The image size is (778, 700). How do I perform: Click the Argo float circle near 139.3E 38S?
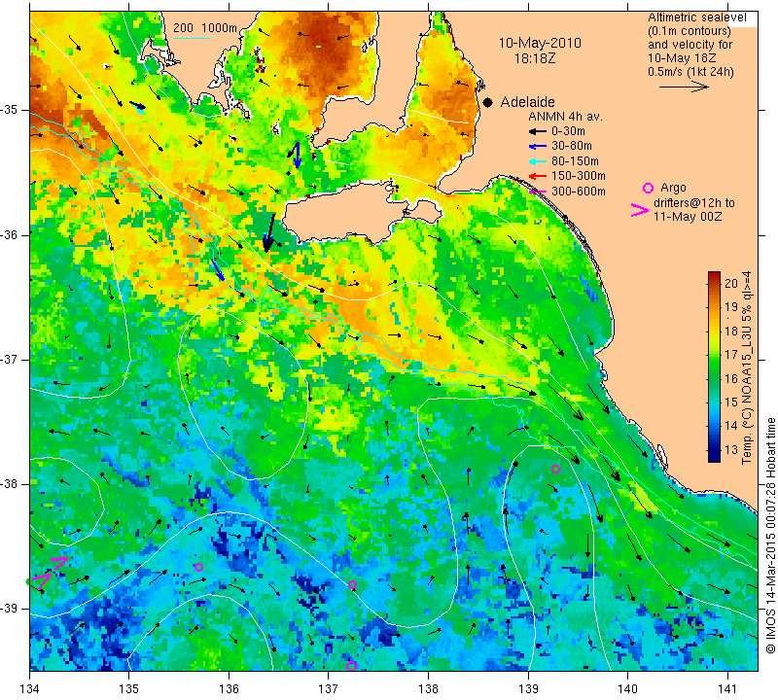click(x=555, y=469)
